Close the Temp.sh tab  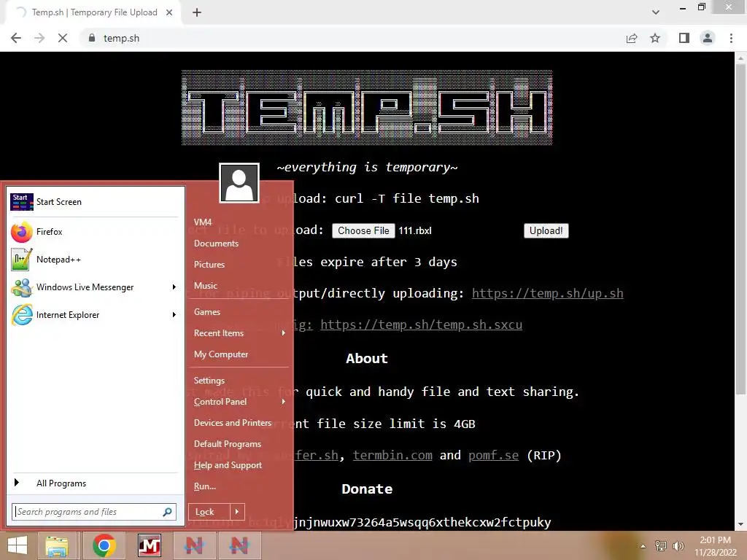(169, 12)
